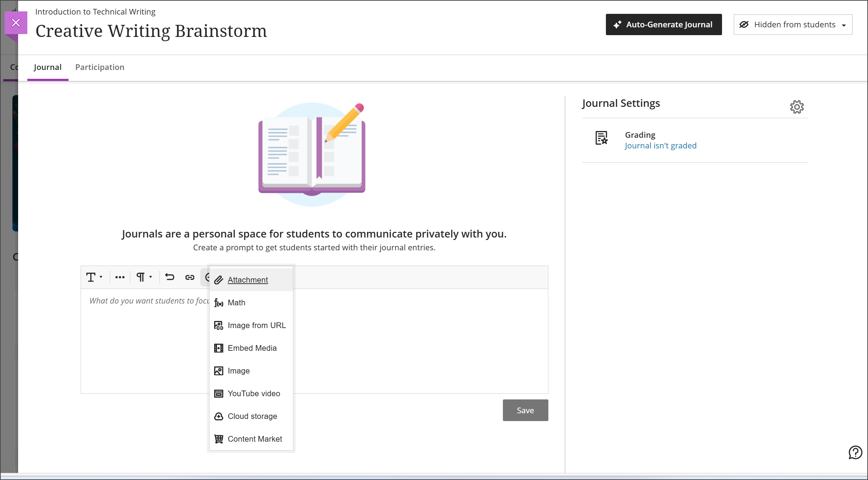The image size is (868, 480).
Task: Undo the last edit
Action: click(x=170, y=277)
